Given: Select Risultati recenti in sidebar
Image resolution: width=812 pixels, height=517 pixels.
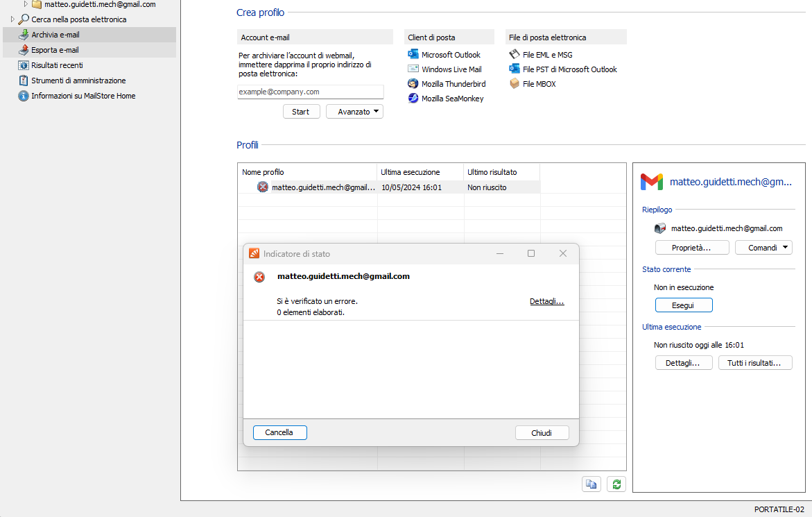Looking at the screenshot, I should [57, 65].
